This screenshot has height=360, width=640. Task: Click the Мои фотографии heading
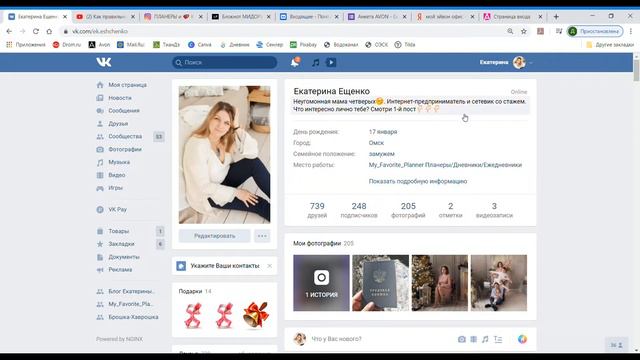(317, 243)
